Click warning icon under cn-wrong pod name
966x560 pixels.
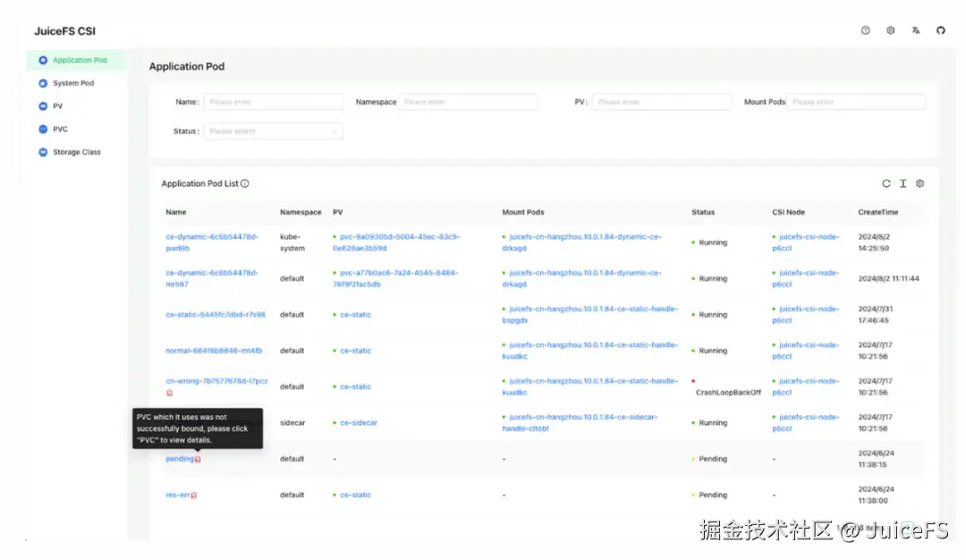coord(169,393)
